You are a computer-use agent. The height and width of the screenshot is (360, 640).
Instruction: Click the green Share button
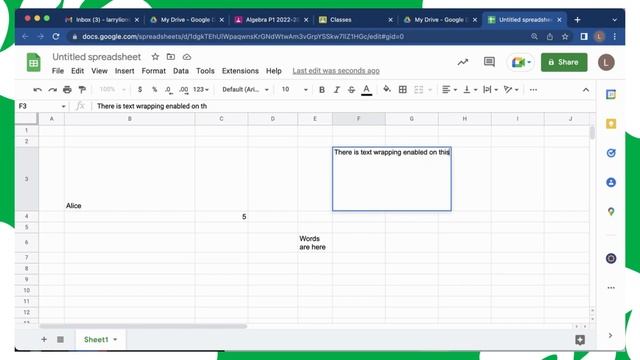[564, 62]
